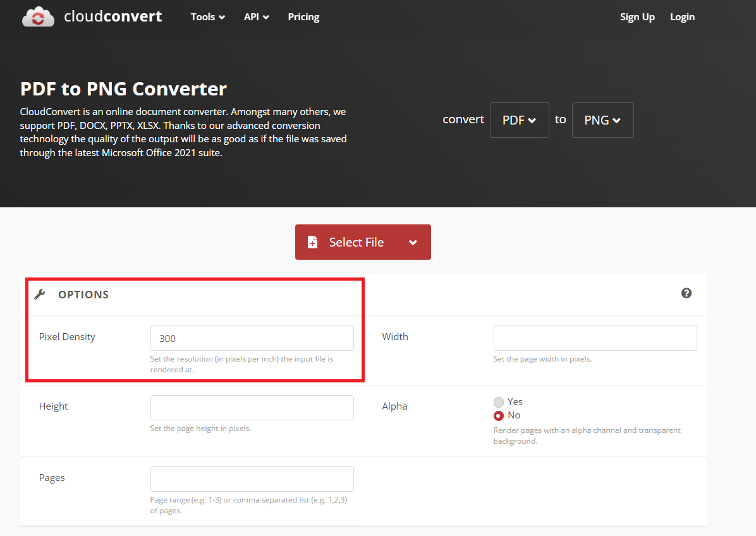The width and height of the screenshot is (756, 536).
Task: Open the PDF source format dropdown
Action: pos(519,120)
